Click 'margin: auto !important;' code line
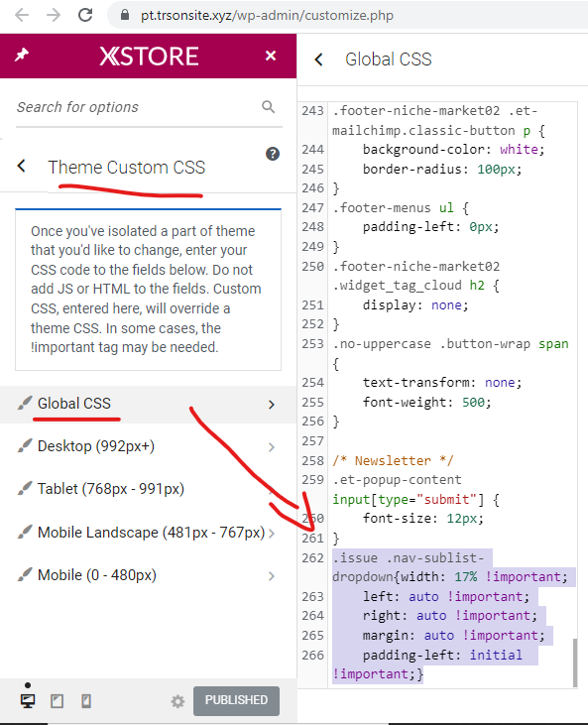 click(x=453, y=636)
